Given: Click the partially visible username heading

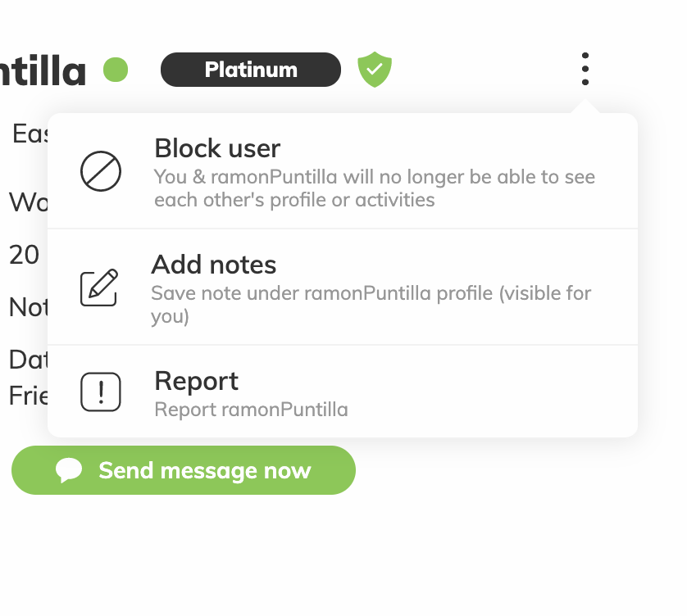Looking at the screenshot, I should pyautogui.click(x=43, y=71).
